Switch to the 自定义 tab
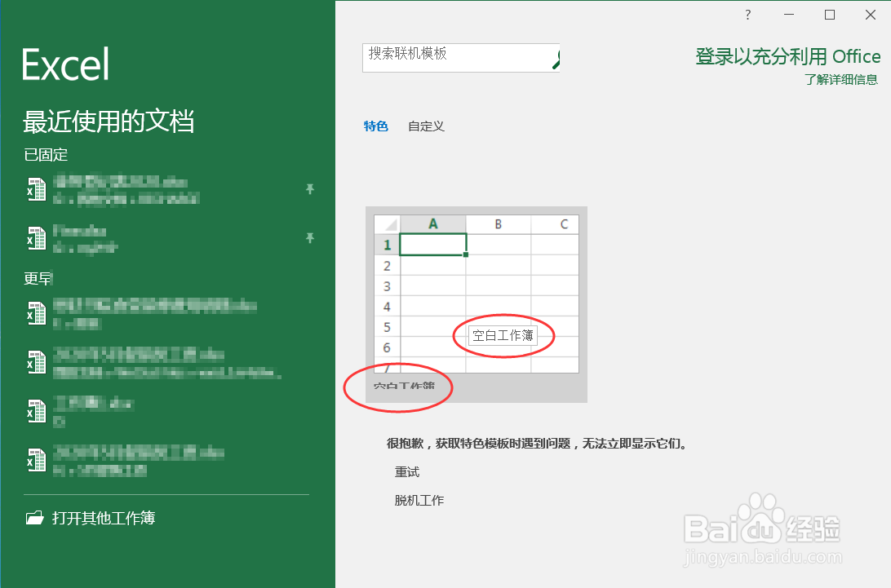Screen dimensions: 891x588 (426, 126)
